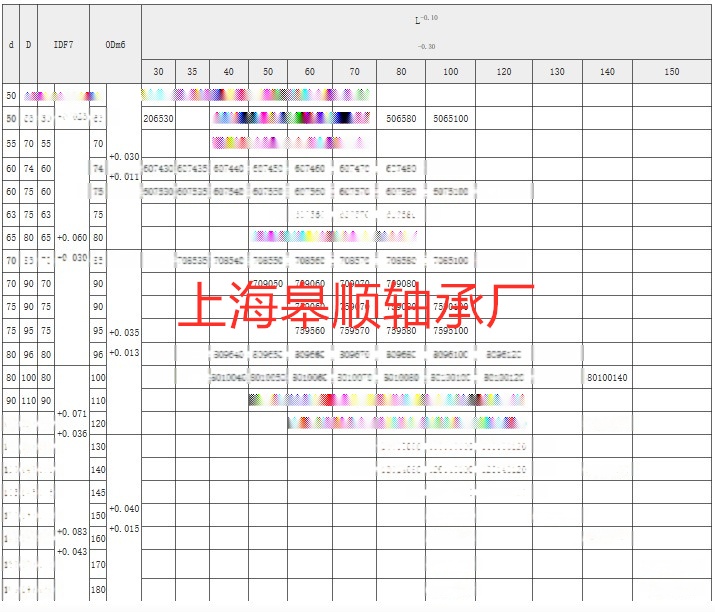This screenshot has height=612, width=715.
Task: Click the part number 759570 cell
Action: 355,331
